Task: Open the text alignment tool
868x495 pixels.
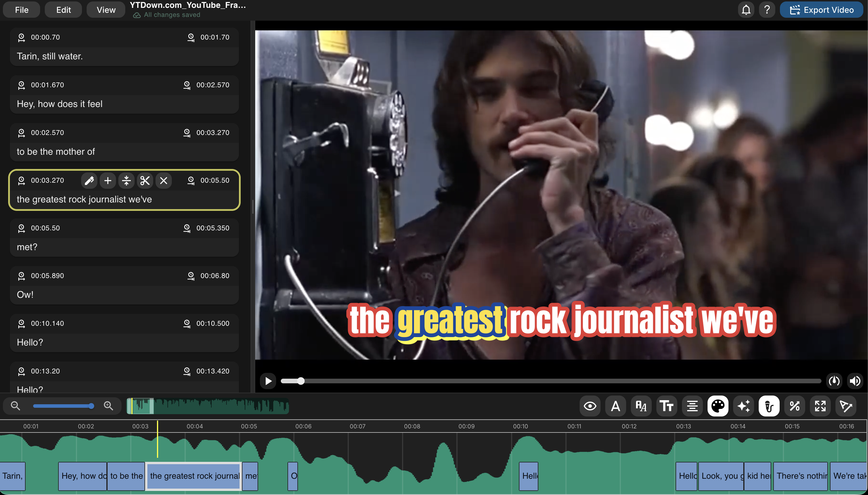Action: tap(692, 406)
